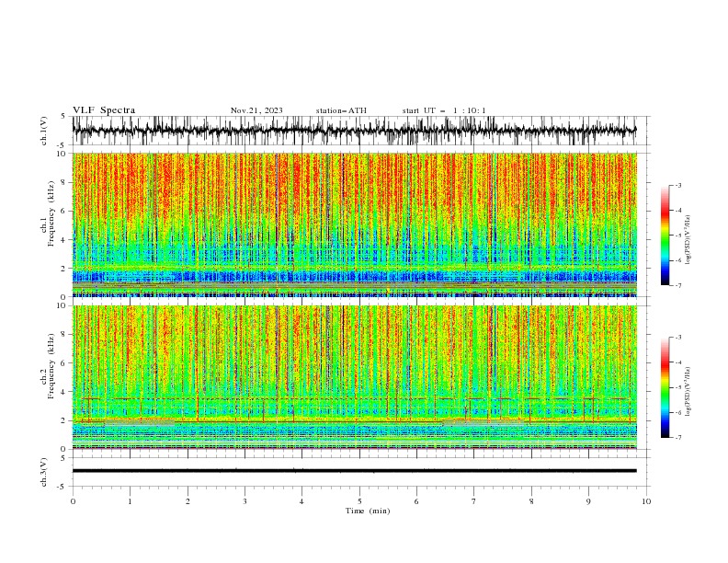Click the ch.3 flat black waveform trace
Image resolution: width=728 pixels, height=563 pixels.
click(x=354, y=471)
